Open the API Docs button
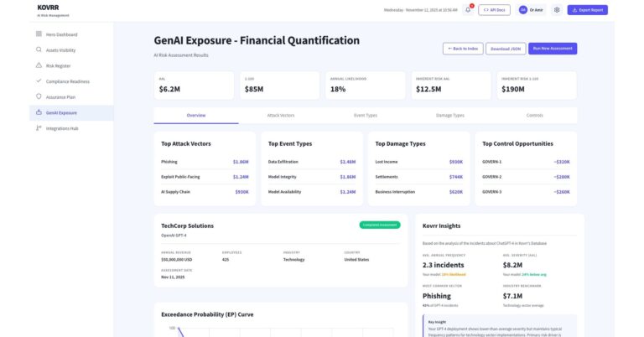 [x=494, y=10]
